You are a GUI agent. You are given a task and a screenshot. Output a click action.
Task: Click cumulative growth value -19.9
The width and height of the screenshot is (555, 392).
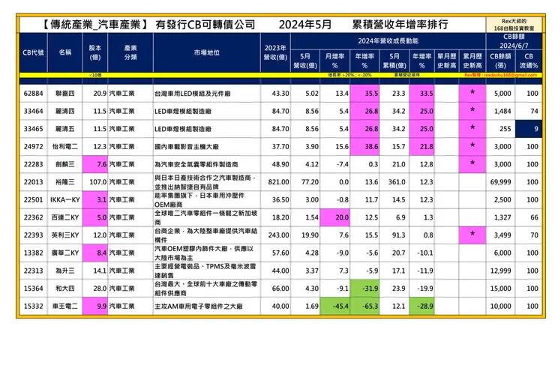click(424, 289)
